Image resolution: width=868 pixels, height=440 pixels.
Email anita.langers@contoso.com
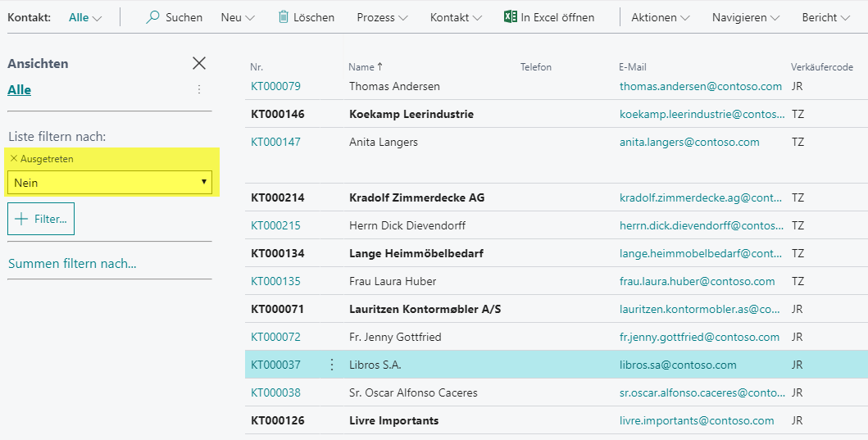coord(690,143)
